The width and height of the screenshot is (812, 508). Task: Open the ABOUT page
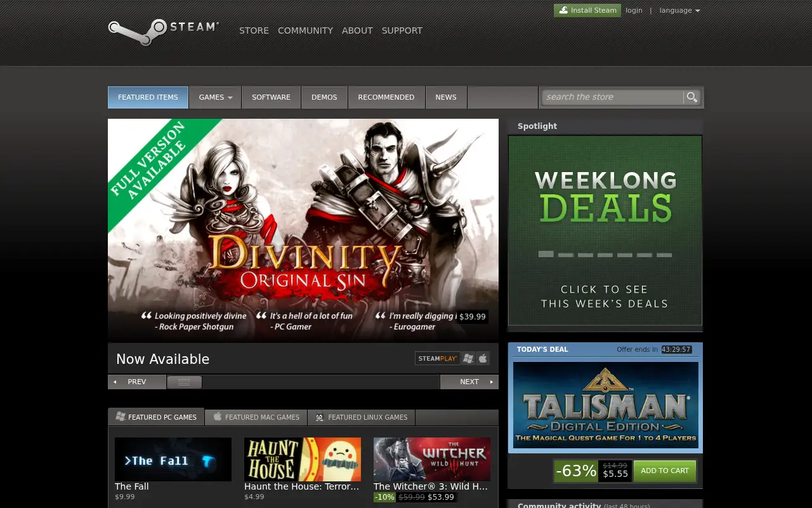[357, 30]
